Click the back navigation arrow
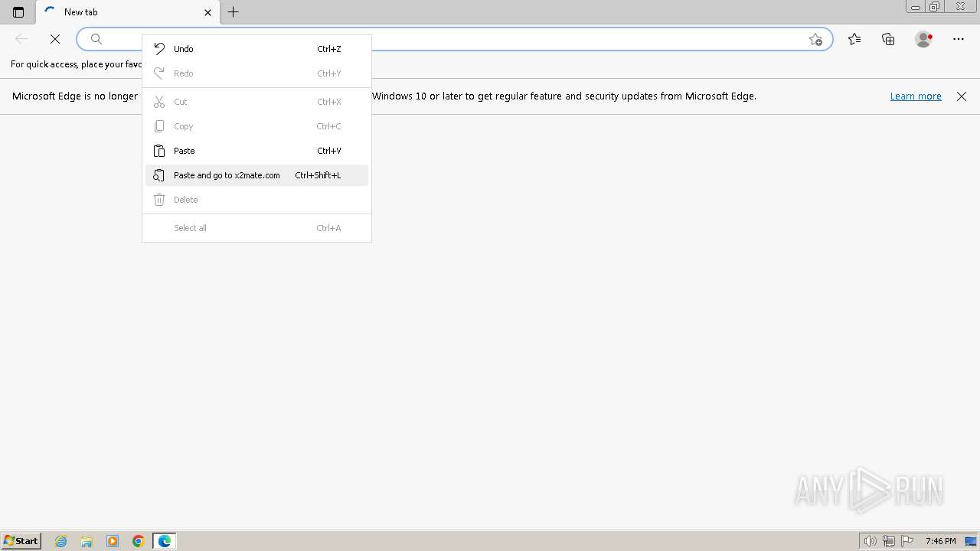The width and height of the screenshot is (980, 551). click(21, 39)
